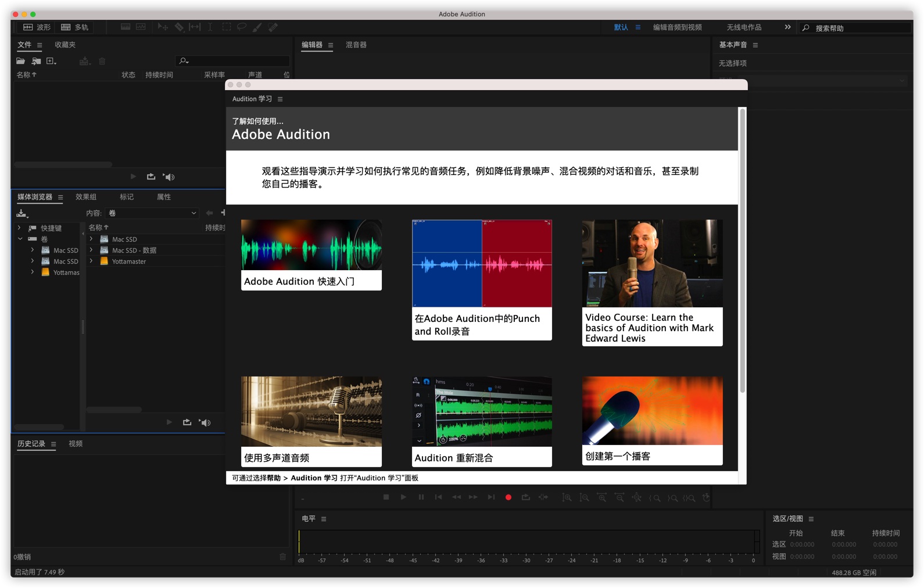Switch to the 混音器 mixer tab
924x588 pixels.
tap(356, 45)
